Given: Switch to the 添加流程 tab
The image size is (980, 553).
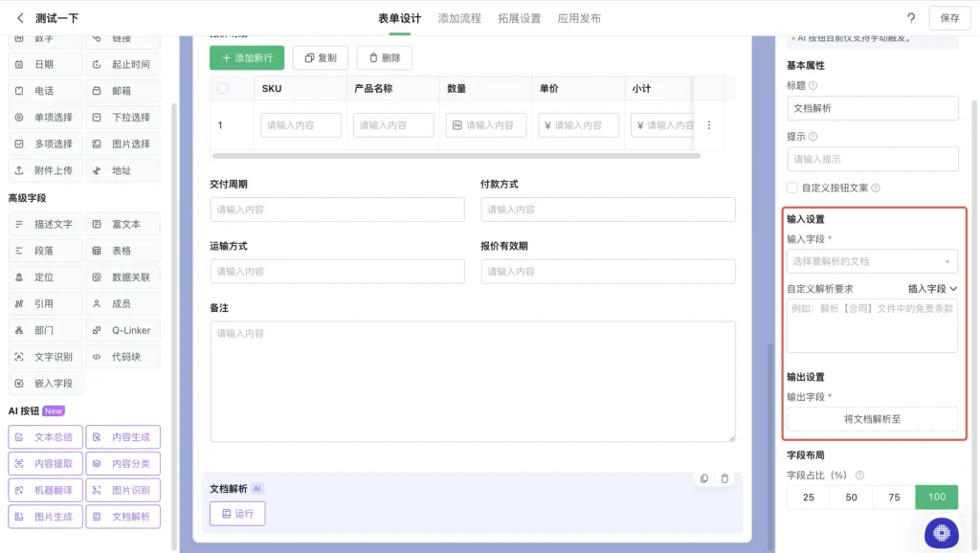Looking at the screenshot, I should coord(460,18).
